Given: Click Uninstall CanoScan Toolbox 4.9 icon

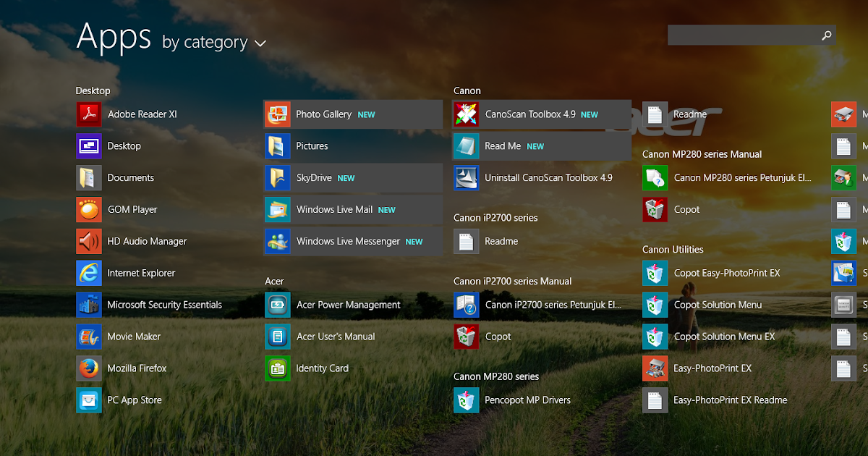Looking at the screenshot, I should [467, 178].
